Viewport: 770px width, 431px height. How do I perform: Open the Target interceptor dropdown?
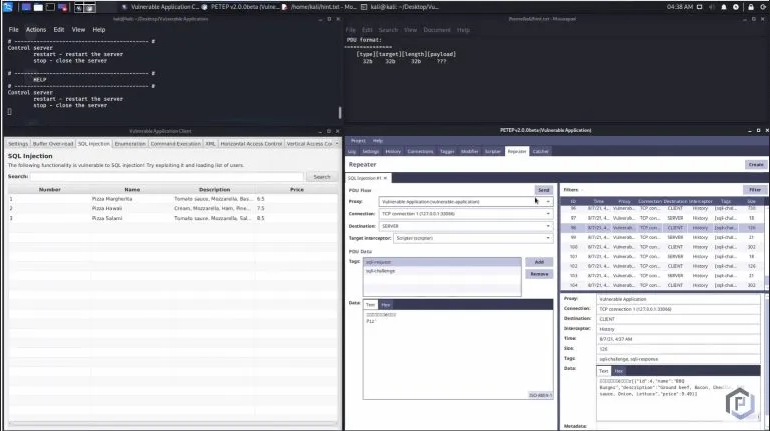(x=473, y=238)
